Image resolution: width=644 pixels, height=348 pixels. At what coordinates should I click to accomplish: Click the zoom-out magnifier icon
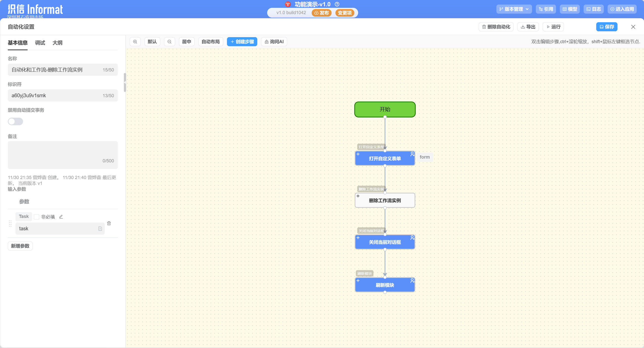(170, 42)
